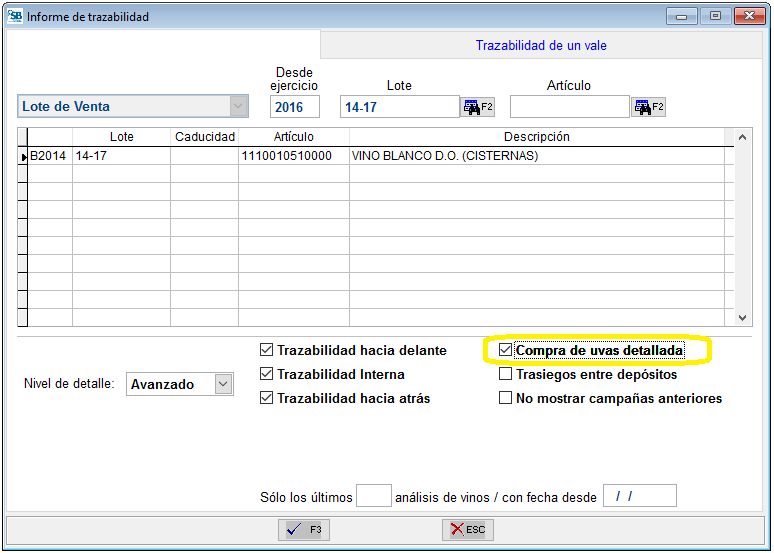Disable Trazabilidad hacia atrás
Screen dimensions: 774x553
pos(266,398)
